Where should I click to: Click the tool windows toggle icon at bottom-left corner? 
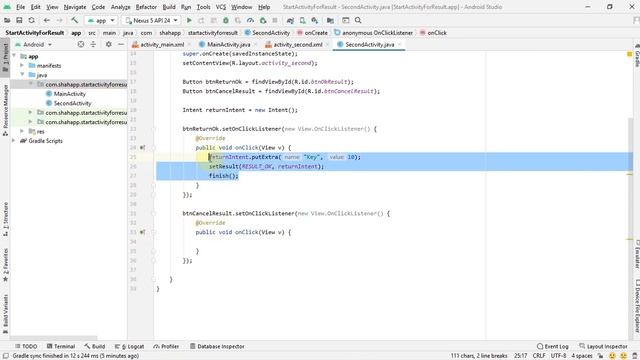[x=6, y=356]
